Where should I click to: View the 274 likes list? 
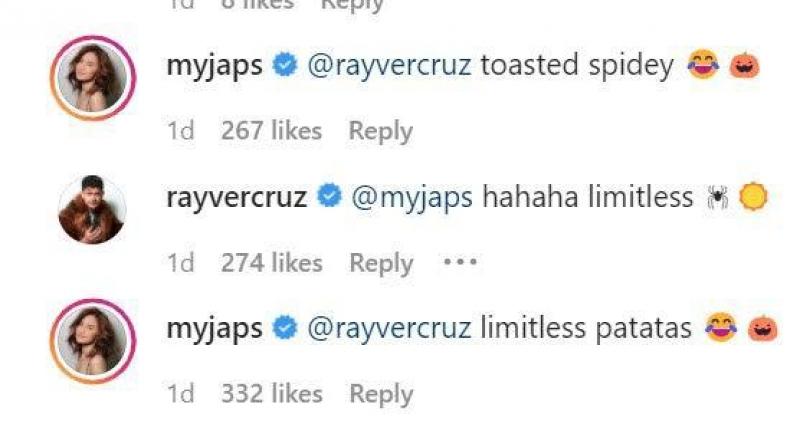272,263
